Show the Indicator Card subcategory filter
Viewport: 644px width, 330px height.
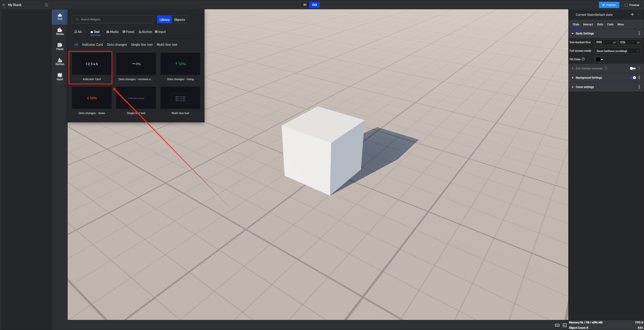click(93, 45)
